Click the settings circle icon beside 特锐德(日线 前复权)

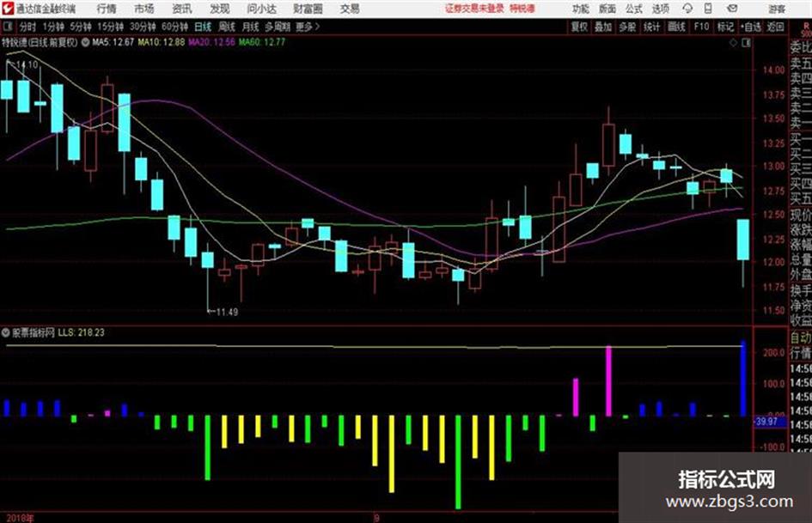point(85,42)
